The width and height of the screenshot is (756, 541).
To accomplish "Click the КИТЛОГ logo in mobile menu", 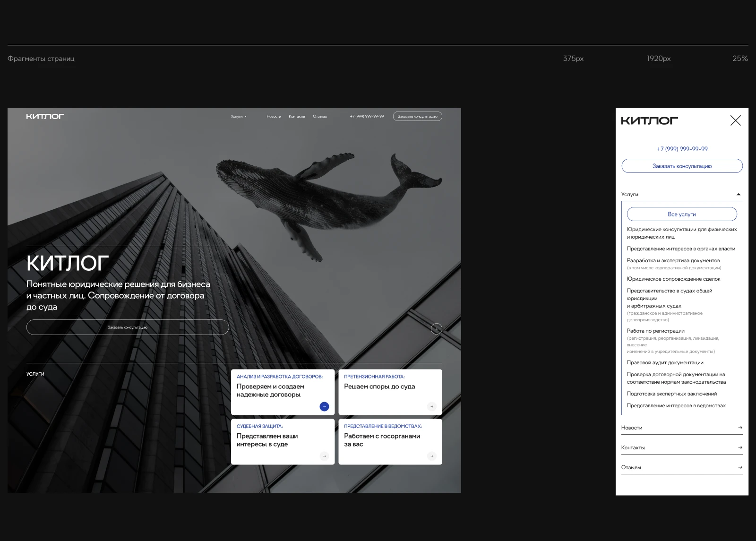I will (649, 121).
